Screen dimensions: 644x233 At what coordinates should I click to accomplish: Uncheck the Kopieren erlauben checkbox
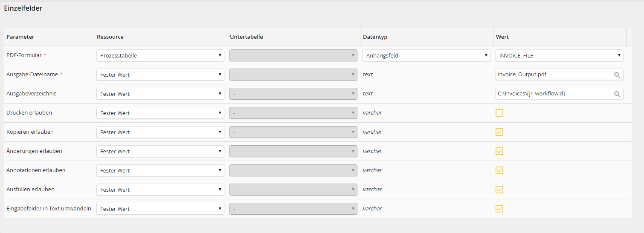[x=499, y=132]
